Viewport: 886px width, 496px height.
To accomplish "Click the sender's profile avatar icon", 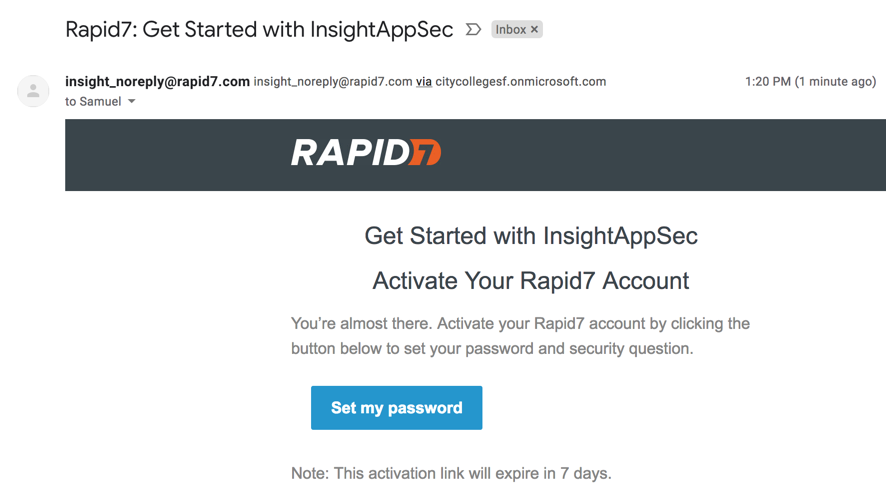I will pos(33,91).
